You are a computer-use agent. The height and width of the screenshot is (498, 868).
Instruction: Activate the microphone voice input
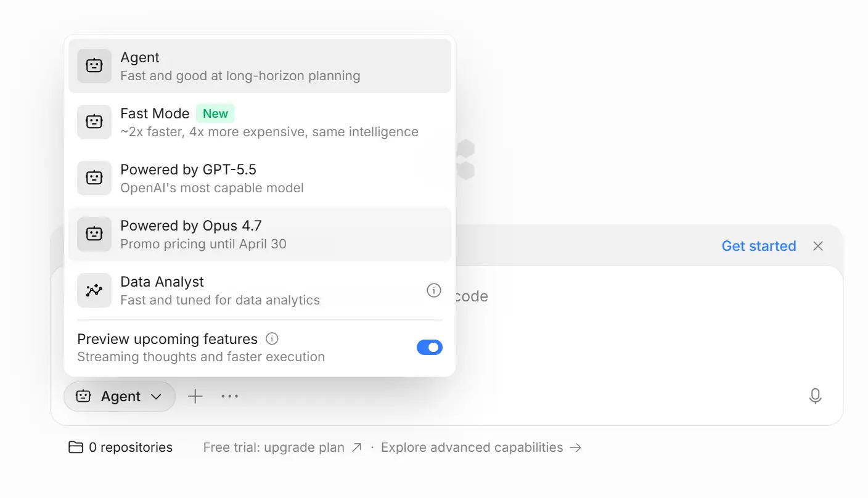pos(815,396)
